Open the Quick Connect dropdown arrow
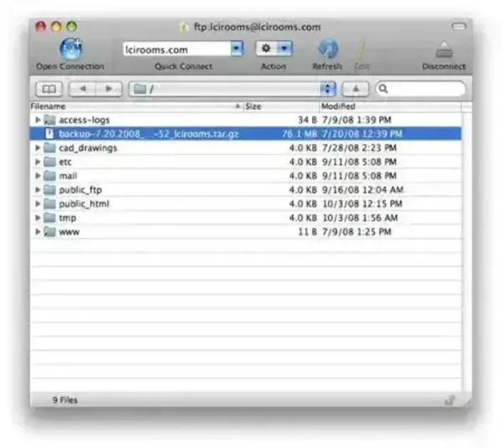 237,49
